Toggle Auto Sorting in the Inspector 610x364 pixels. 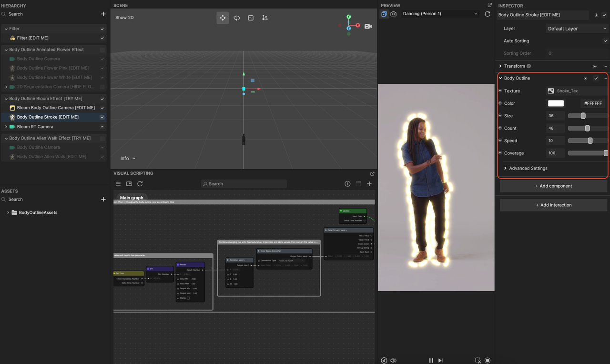[x=605, y=40]
